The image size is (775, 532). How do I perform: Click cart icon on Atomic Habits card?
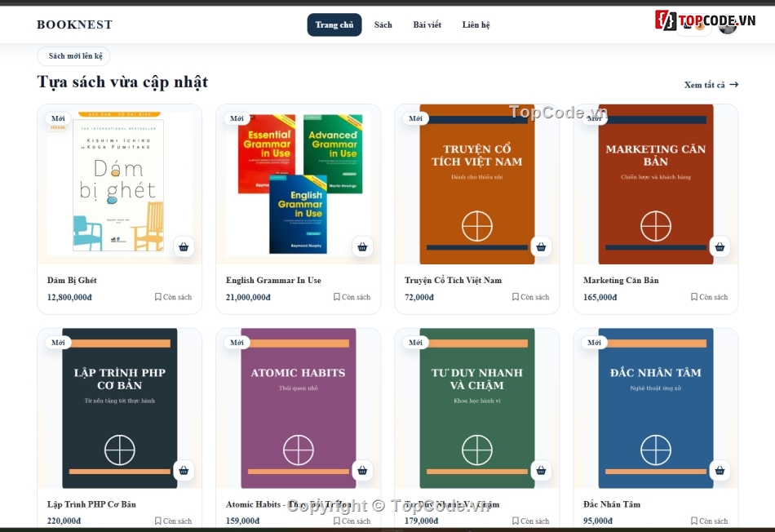[362, 470]
